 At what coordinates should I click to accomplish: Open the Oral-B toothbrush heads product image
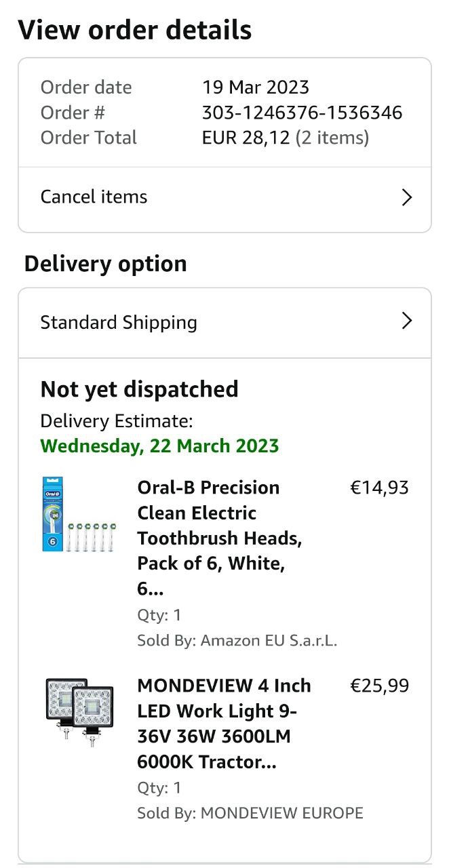pyautogui.click(x=78, y=514)
